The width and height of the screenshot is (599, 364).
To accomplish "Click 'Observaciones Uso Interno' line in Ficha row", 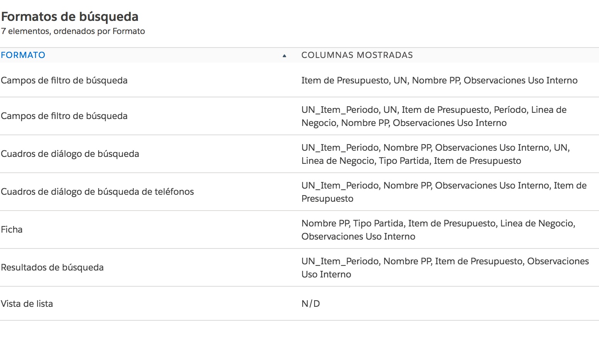I will click(358, 236).
